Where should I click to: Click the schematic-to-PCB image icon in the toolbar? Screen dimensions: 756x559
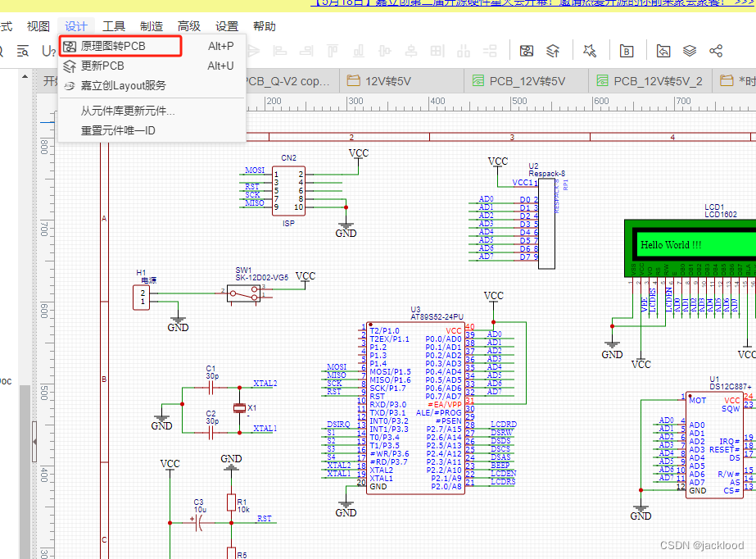pos(527,50)
